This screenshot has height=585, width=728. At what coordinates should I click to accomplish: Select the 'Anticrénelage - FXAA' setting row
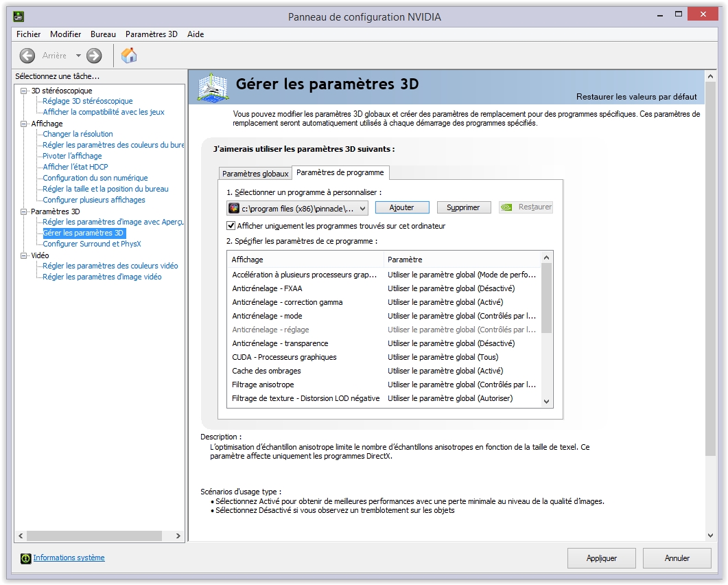[384, 288]
